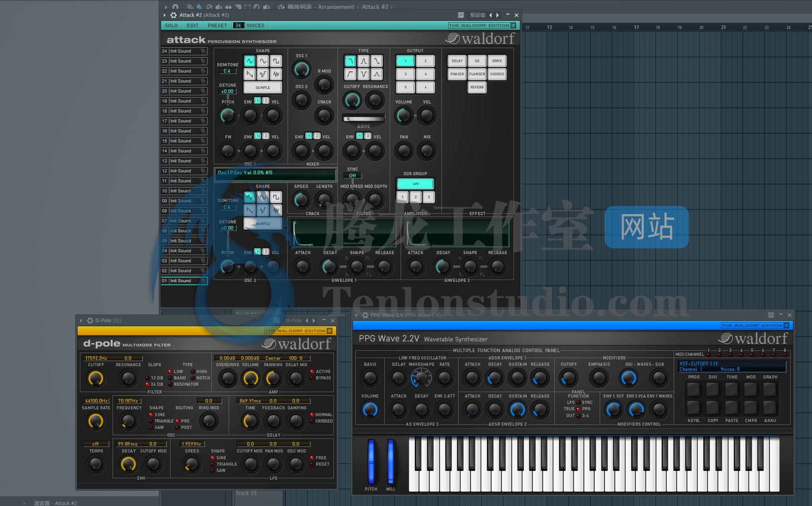Go to previous preset in Attack #2 window
Viewport: 812px width, 506px height.
click(490, 15)
